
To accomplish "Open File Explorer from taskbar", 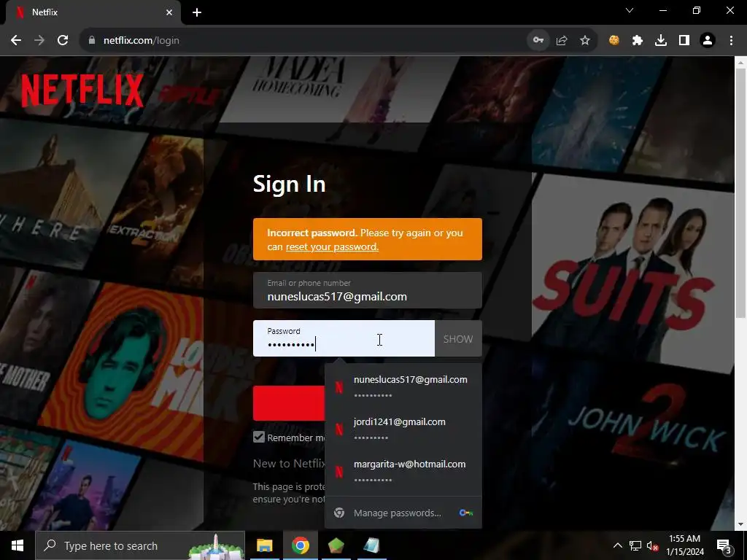I will point(264,545).
